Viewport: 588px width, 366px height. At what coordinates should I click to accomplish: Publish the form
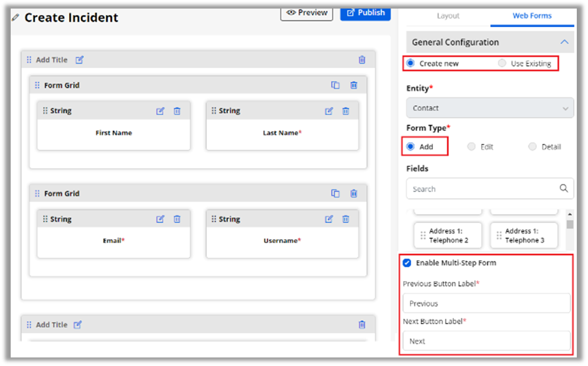tap(366, 13)
